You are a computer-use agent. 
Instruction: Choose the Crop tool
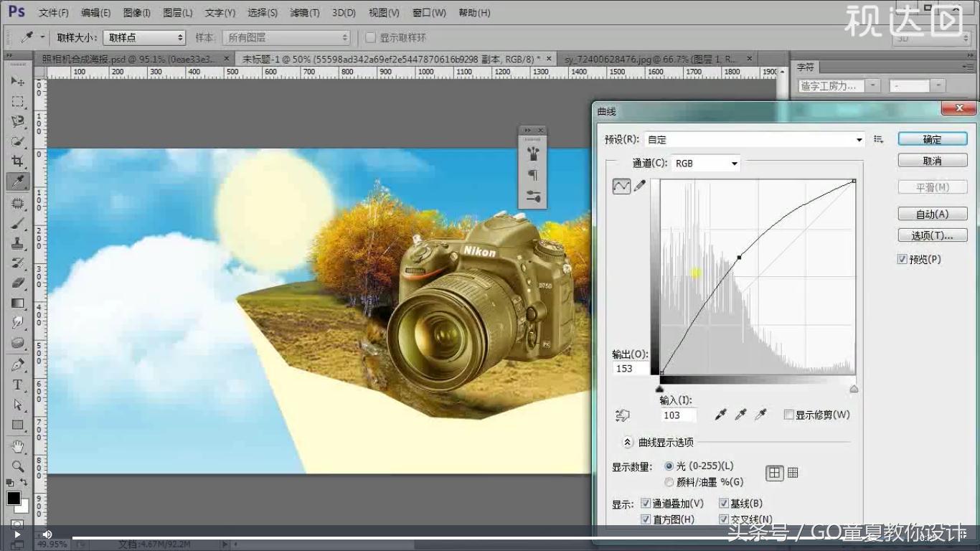[x=18, y=161]
